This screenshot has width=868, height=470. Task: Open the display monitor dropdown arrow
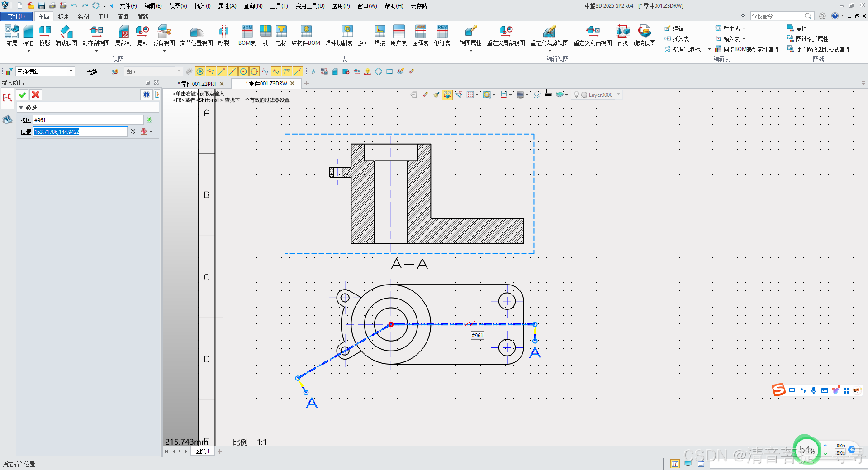click(527, 95)
